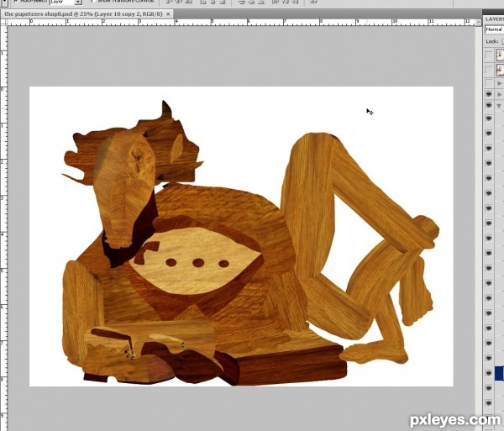The height and width of the screenshot is (431, 504).
Task: Switch to the LAYERS panel tab
Action: click(495, 19)
